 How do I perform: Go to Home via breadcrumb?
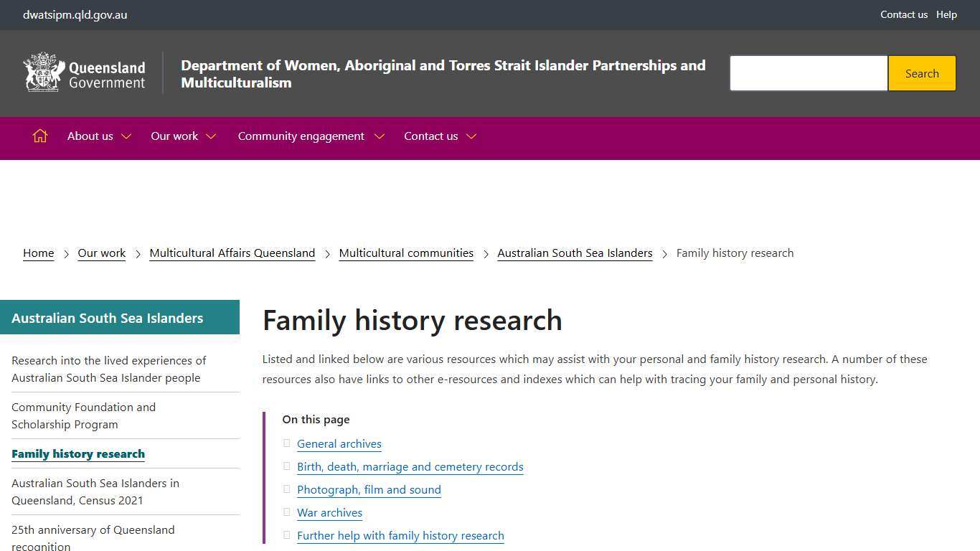point(38,253)
